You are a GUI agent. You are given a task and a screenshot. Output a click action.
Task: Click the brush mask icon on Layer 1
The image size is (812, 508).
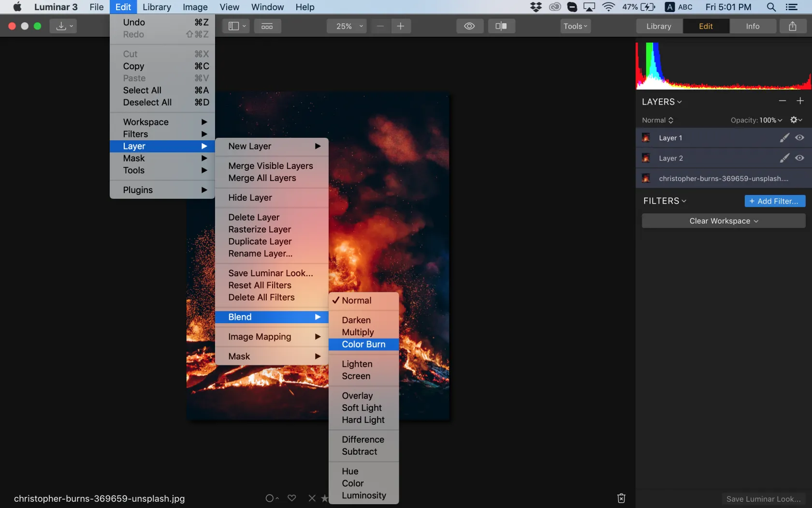click(x=784, y=138)
